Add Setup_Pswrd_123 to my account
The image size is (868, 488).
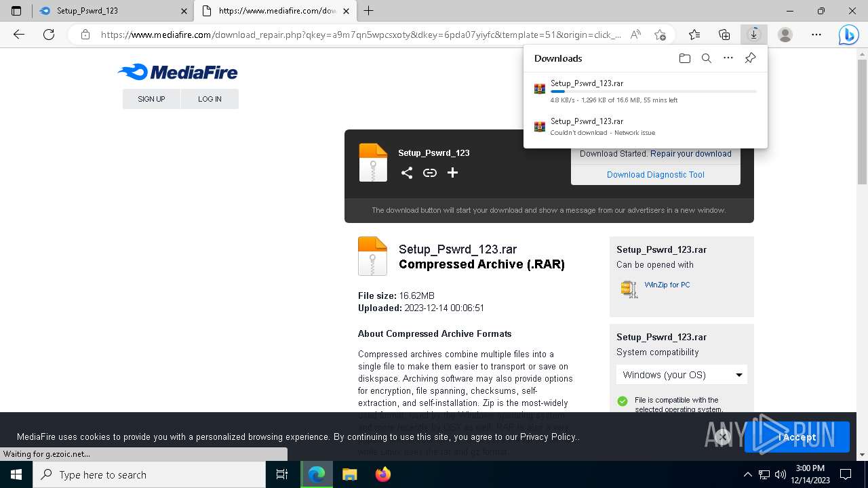coord(452,173)
